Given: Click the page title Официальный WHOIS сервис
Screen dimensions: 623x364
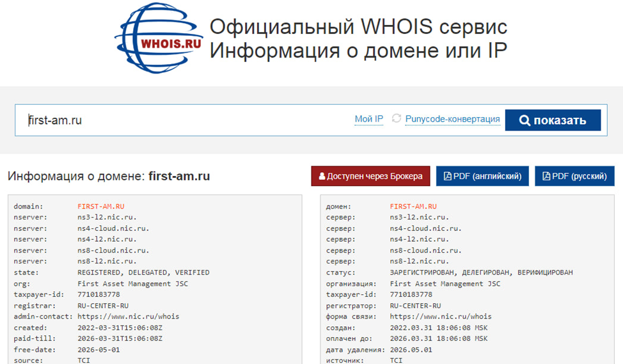Looking at the screenshot, I should pyautogui.click(x=358, y=28).
